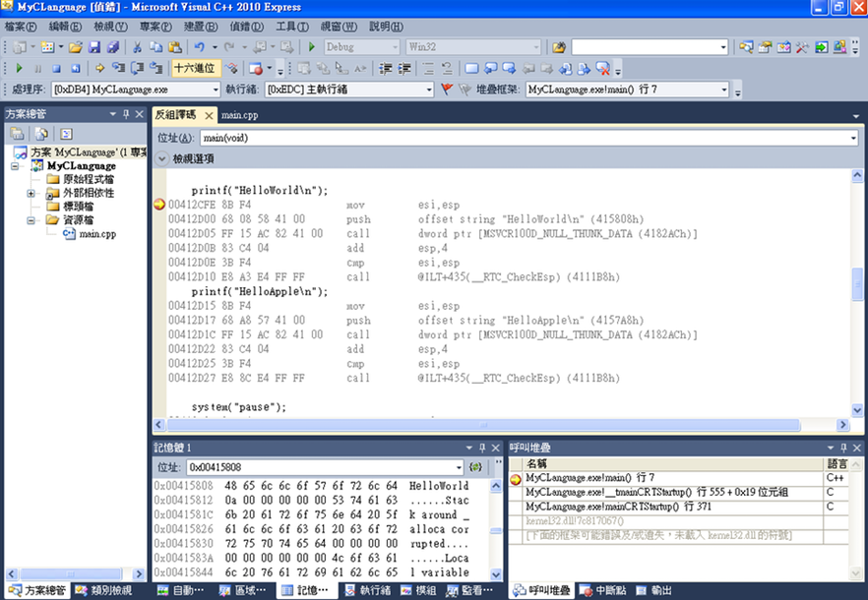Viewport: 868px width, 600px height.
Task: Go to the next bookmark
Action: point(510,68)
